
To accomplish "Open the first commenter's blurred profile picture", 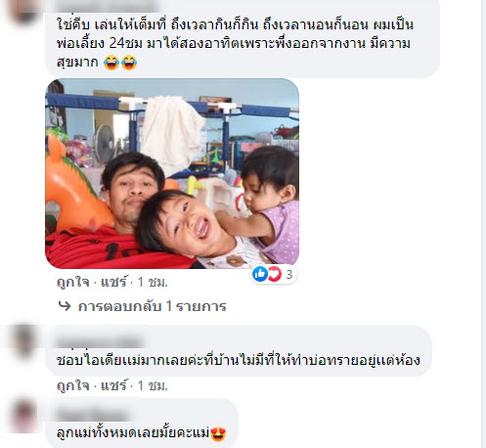I will pos(24,12).
